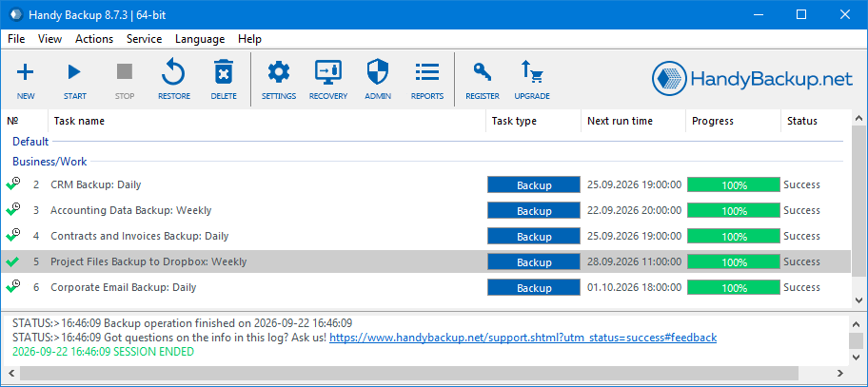Click progress bar of Accounting Data Backup

734,211
